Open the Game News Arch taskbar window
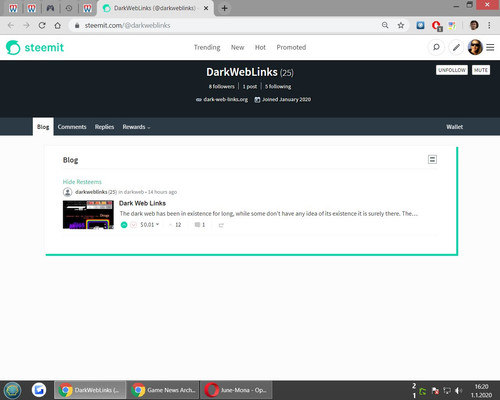 pos(163,390)
